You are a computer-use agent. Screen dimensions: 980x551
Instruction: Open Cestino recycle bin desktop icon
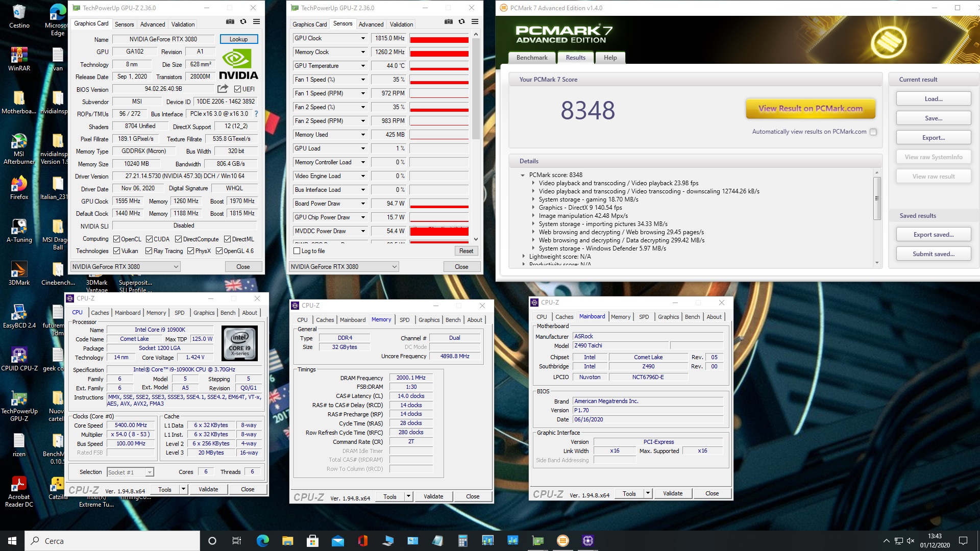click(x=19, y=16)
